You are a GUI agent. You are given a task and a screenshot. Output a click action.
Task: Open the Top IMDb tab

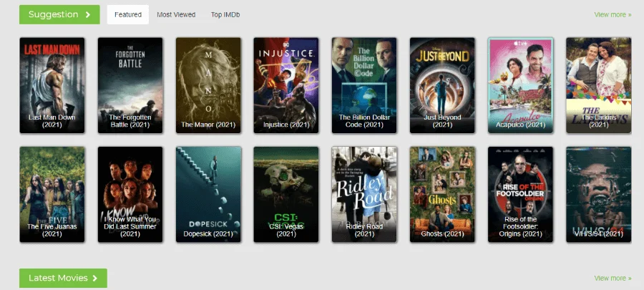225,15
